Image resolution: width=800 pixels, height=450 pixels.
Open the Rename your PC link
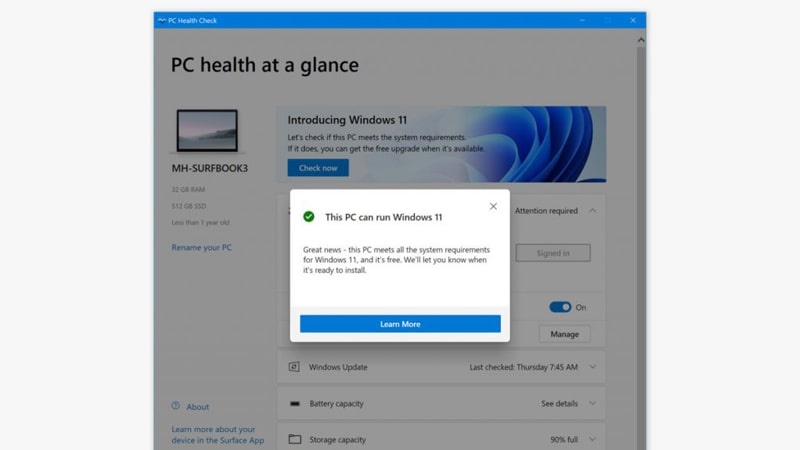click(202, 247)
